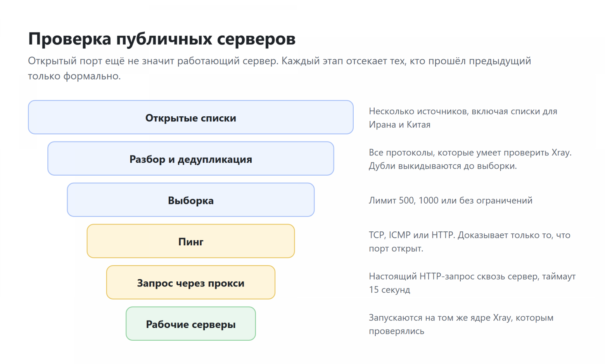Select the 'Разбор и дедупликация' funnel stage
Viewport: 605px width, 364px height.
coord(191,159)
